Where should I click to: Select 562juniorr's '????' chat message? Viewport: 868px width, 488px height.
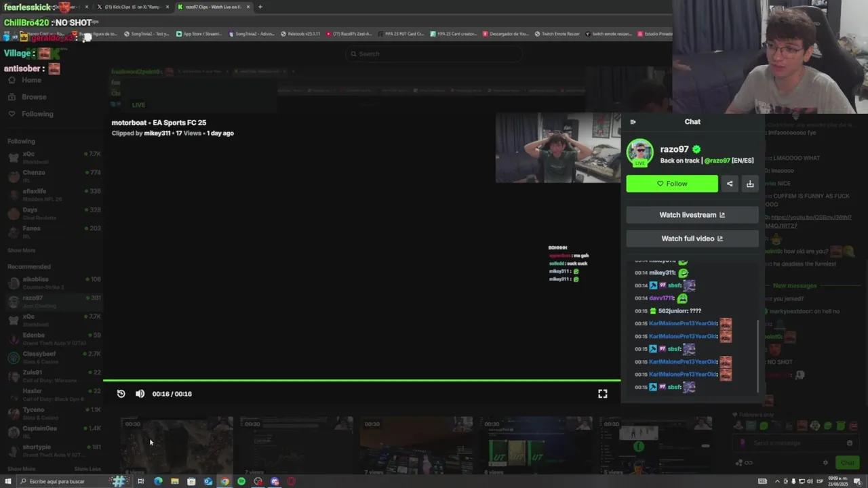pos(668,311)
